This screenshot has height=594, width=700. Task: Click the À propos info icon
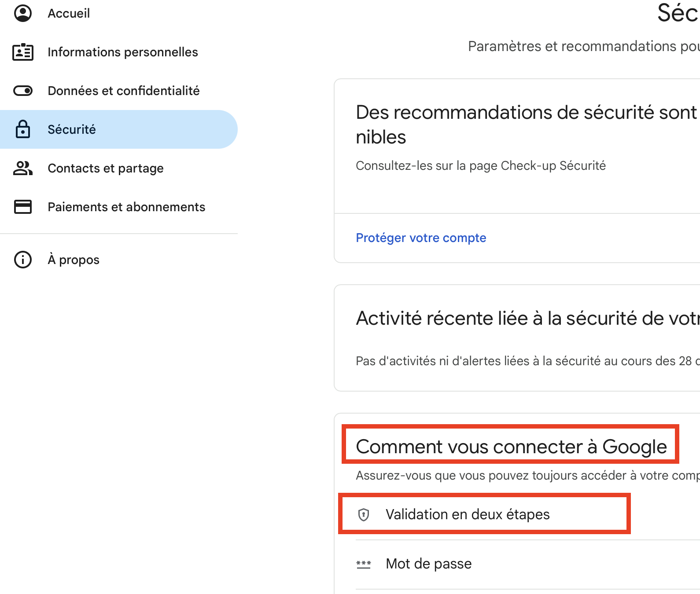point(23,260)
